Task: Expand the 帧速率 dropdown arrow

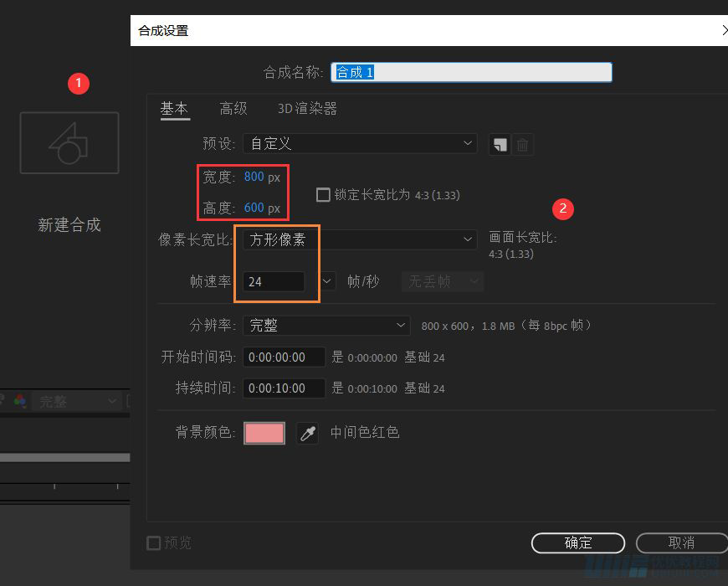Action: pos(326,281)
